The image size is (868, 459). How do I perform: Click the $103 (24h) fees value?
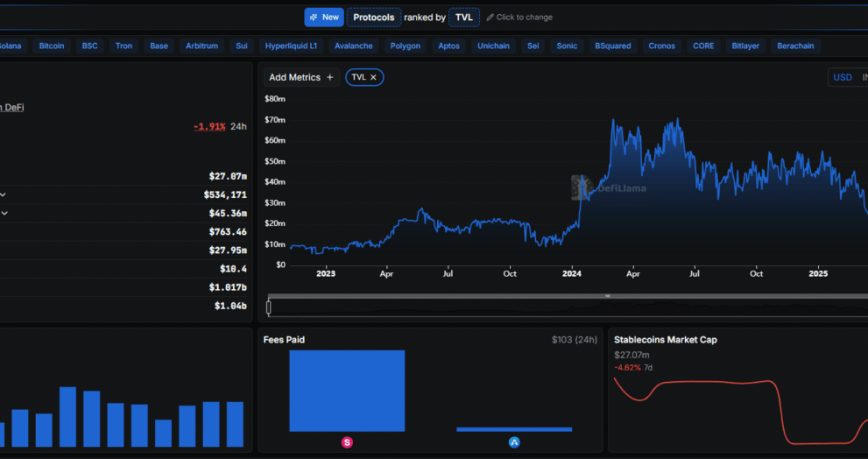pos(575,340)
